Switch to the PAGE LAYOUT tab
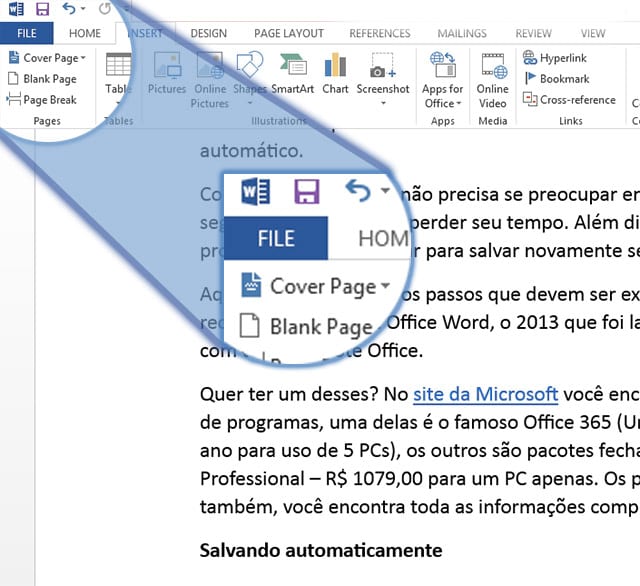 tap(289, 33)
